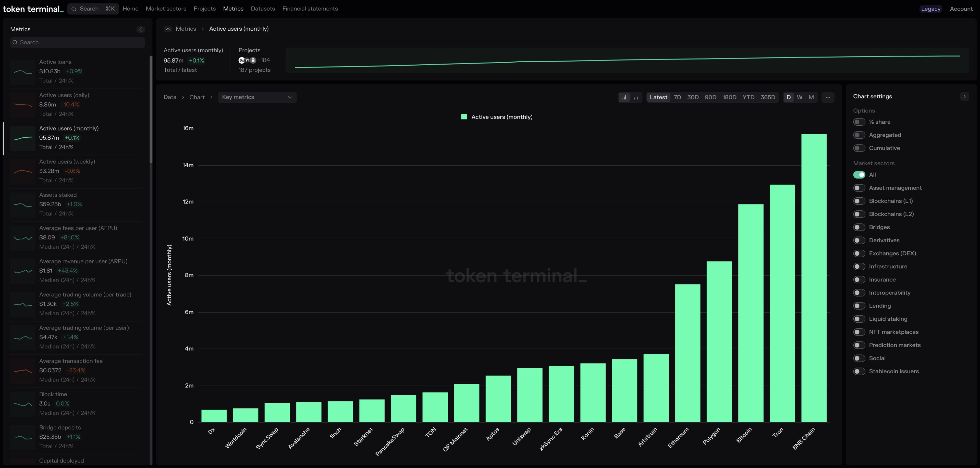Click the Lending sector color swatch
980x468 pixels.
(859, 306)
